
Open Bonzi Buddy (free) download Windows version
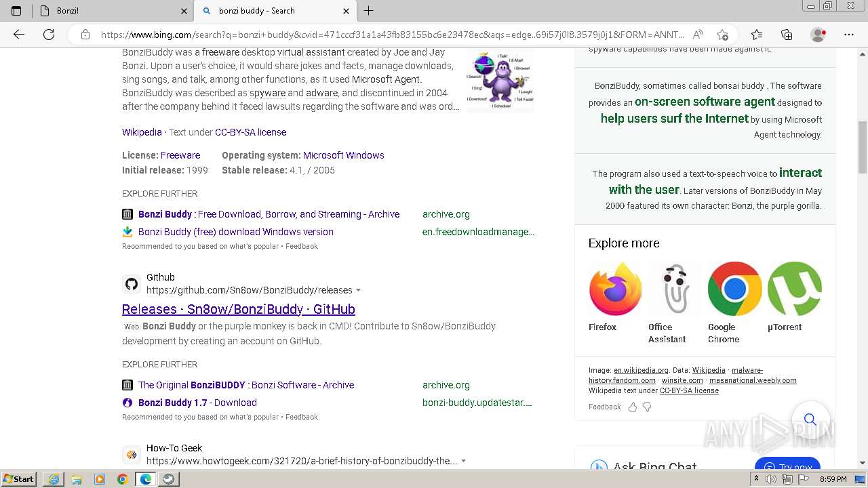pyautogui.click(x=236, y=232)
